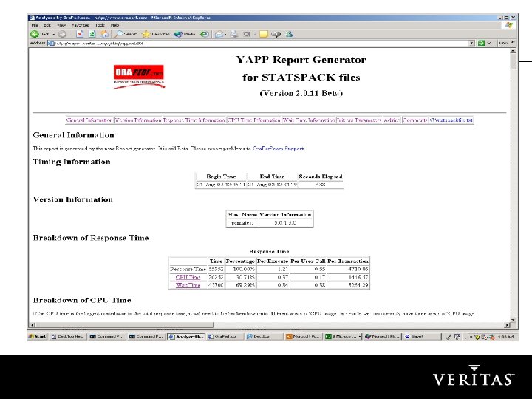Click the Begin Time column header

221,177
